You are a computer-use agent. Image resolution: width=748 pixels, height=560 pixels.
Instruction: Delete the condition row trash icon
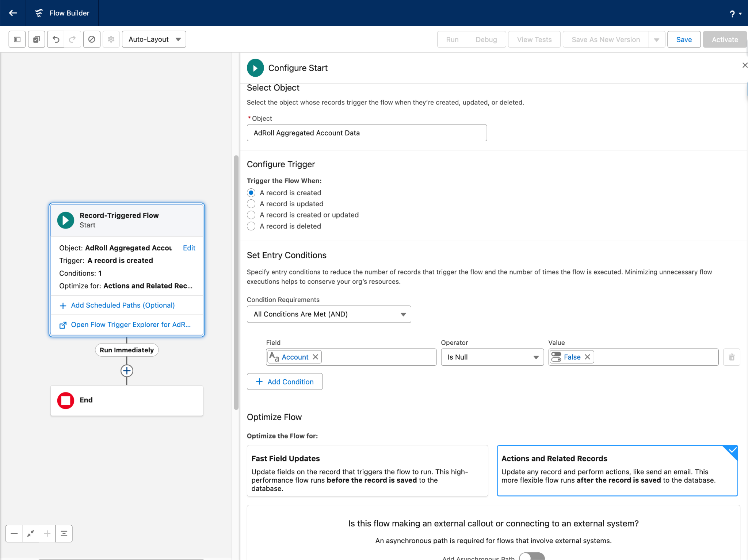732,357
